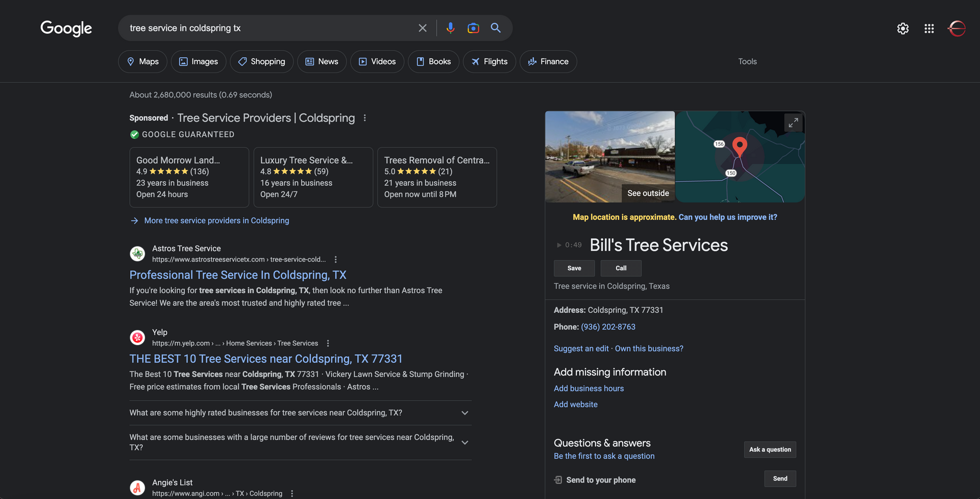The image size is (980, 499).
Task: Click the Ask a question button
Action: (770, 450)
